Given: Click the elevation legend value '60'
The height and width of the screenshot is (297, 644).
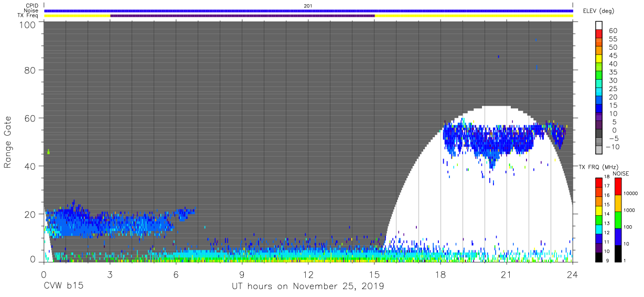Looking at the screenshot, I should tap(613, 31).
